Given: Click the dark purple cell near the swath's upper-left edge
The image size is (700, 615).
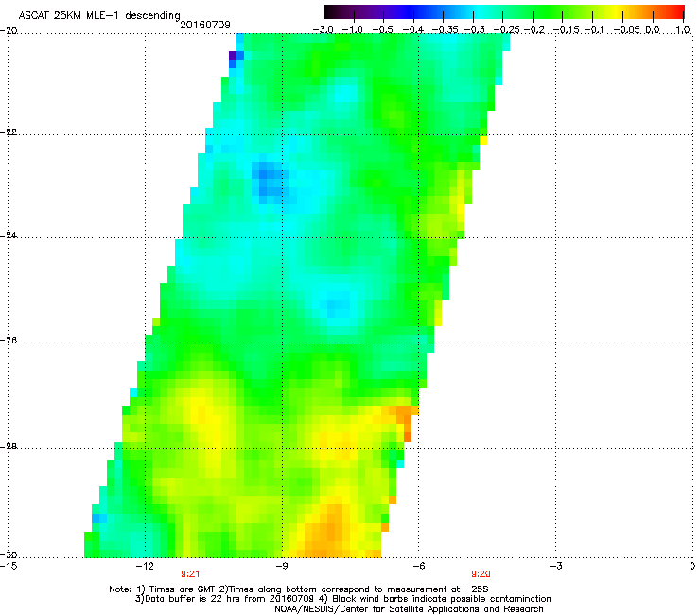Looking at the screenshot, I should pyautogui.click(x=233, y=56).
